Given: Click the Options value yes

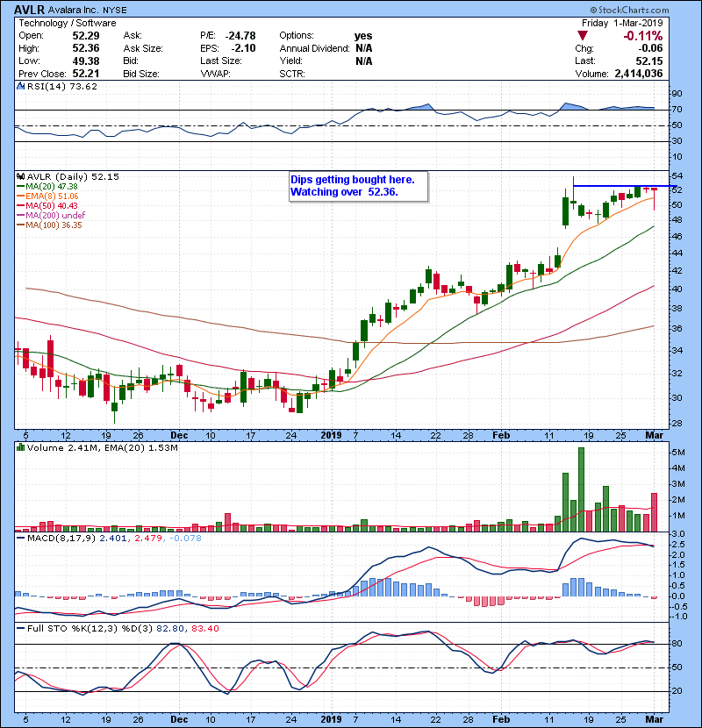Looking at the screenshot, I should 363,36.
